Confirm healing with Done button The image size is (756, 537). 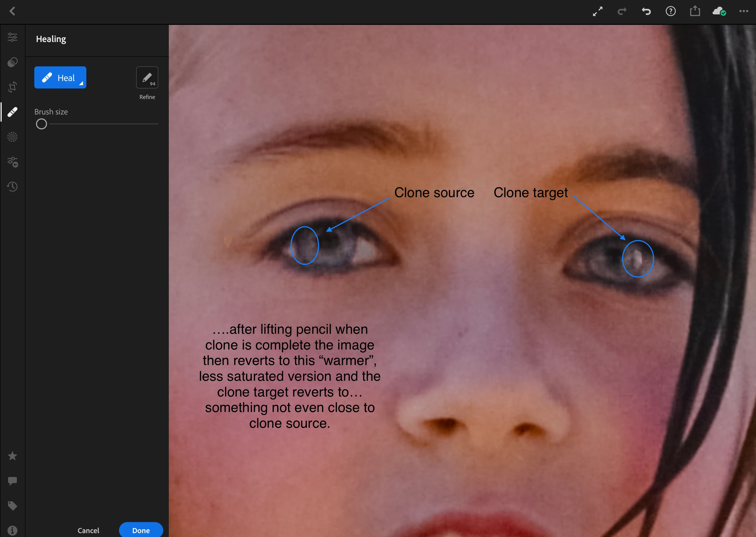coord(141,530)
